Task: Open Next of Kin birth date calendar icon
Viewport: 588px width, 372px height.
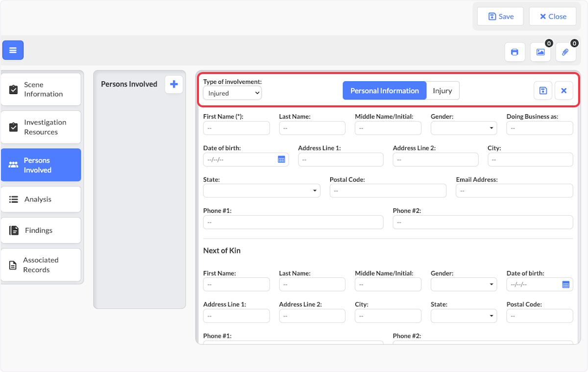Action: [565, 284]
